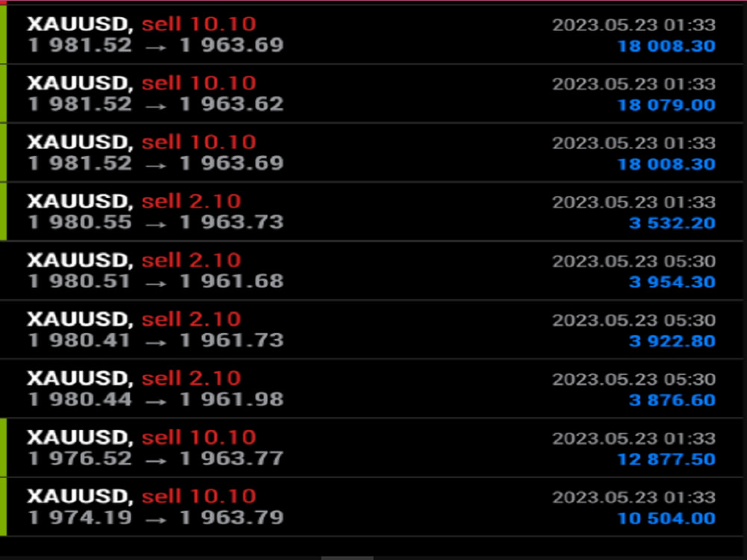Select the open price 1 980.44
This screenshot has height=560, width=747.
[x=80, y=399]
